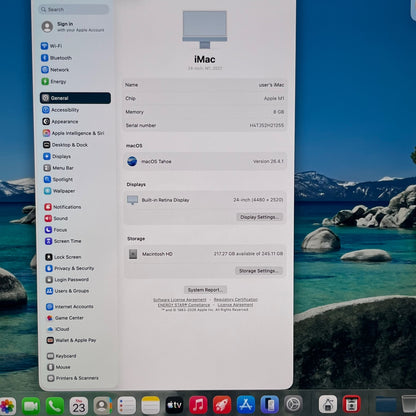The width and height of the screenshot is (416, 416).
Task: Open Wi-Fi settings in sidebar
Action: (52, 46)
